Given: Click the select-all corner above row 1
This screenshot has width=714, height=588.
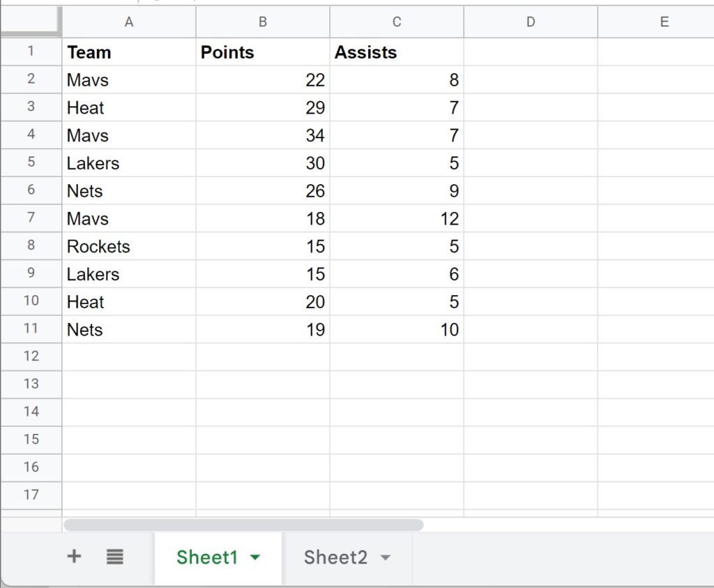Looking at the screenshot, I should point(31,22).
